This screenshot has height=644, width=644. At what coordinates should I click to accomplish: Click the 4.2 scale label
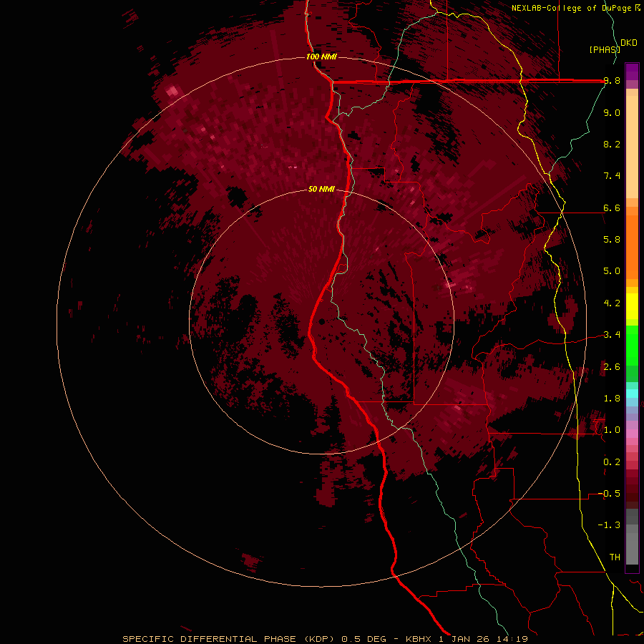(612, 303)
